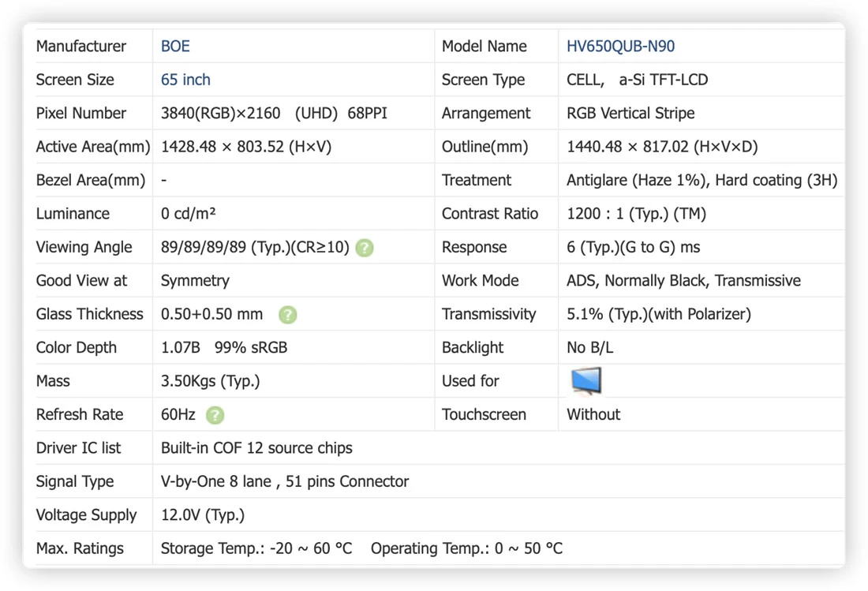
Task: Click the help icon next to Glass Thickness
Action: pos(287,315)
